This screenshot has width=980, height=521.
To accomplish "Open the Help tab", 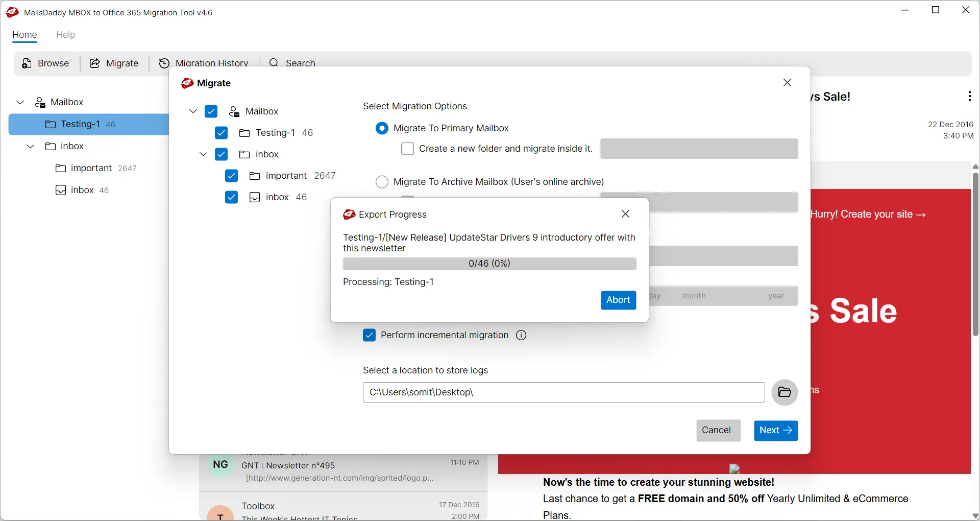I will tap(65, 35).
